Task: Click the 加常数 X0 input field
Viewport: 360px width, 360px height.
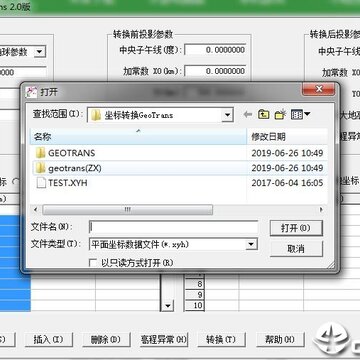Action: (x=215, y=71)
